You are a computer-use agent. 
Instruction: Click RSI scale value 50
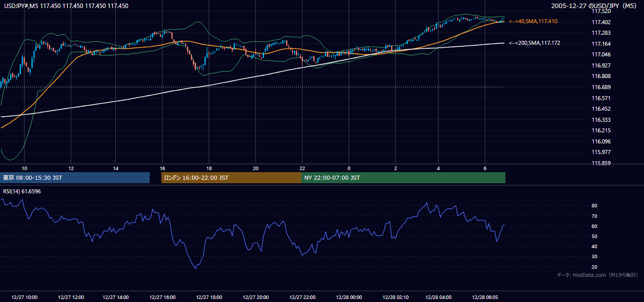[x=595, y=236]
